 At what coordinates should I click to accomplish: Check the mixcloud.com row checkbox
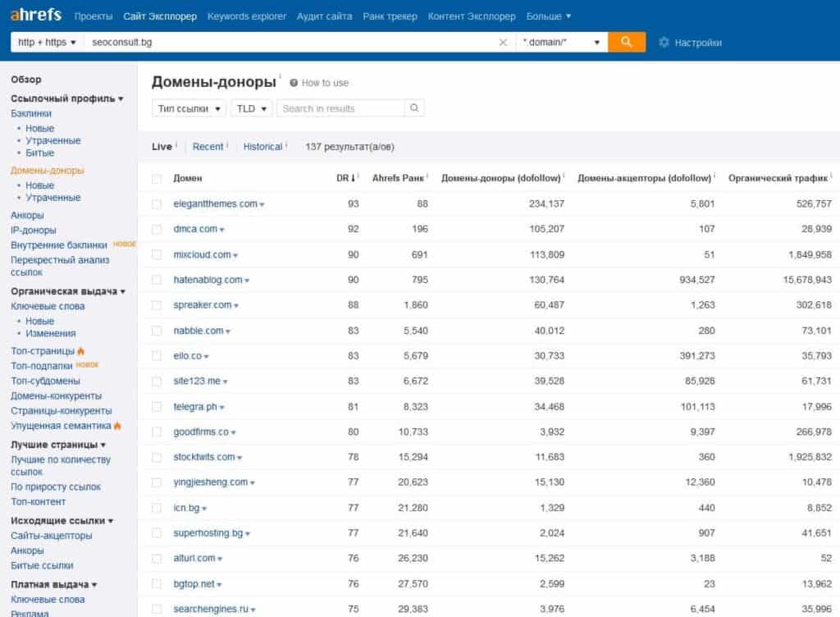(157, 254)
